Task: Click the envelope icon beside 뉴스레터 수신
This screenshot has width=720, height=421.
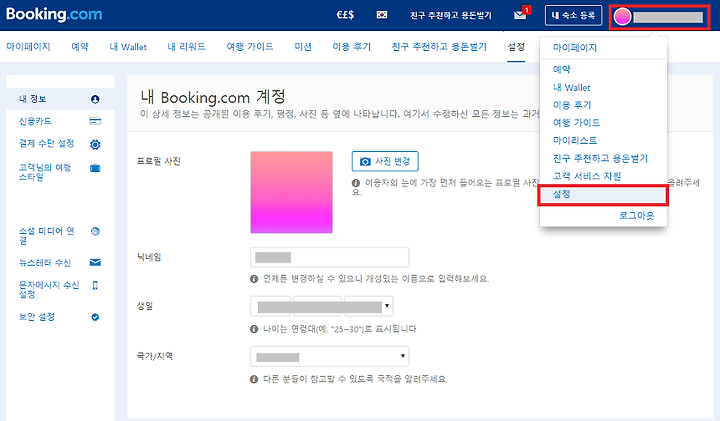Action: coord(95,263)
